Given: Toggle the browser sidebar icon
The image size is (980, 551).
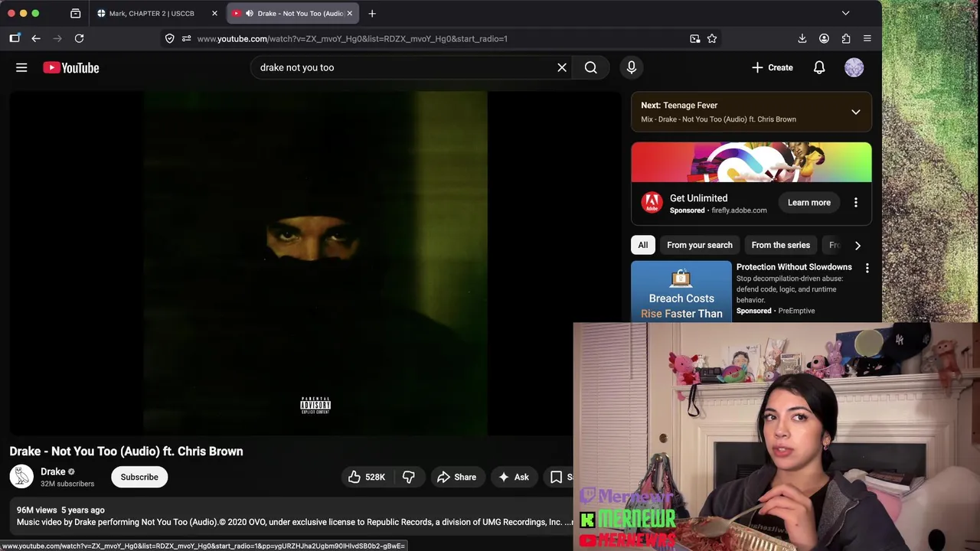Looking at the screenshot, I should 15,38.
